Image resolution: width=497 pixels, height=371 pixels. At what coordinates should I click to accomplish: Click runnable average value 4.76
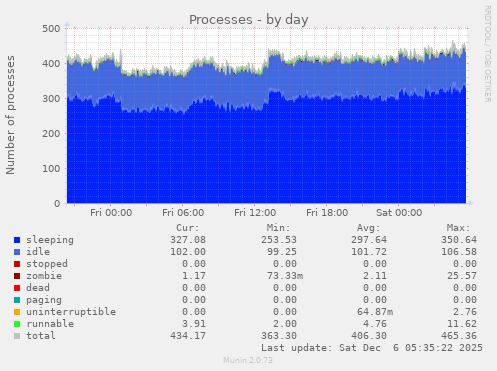click(x=375, y=324)
